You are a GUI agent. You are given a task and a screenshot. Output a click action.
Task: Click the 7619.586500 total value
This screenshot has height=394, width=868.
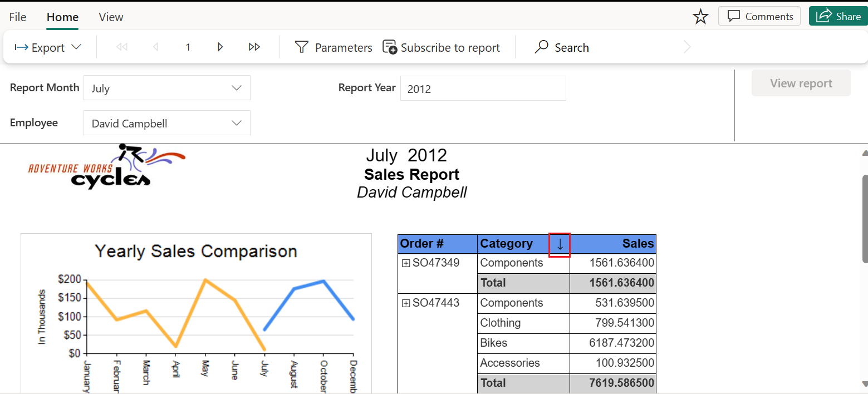click(x=622, y=383)
